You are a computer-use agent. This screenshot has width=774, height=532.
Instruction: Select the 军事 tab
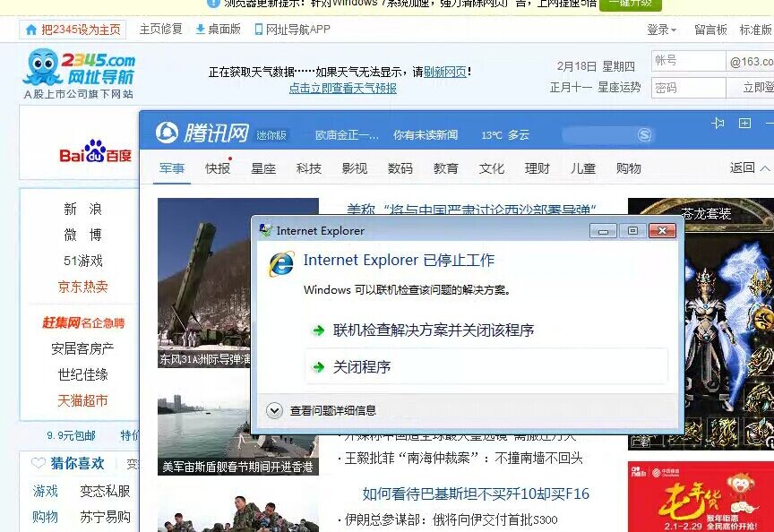172,168
